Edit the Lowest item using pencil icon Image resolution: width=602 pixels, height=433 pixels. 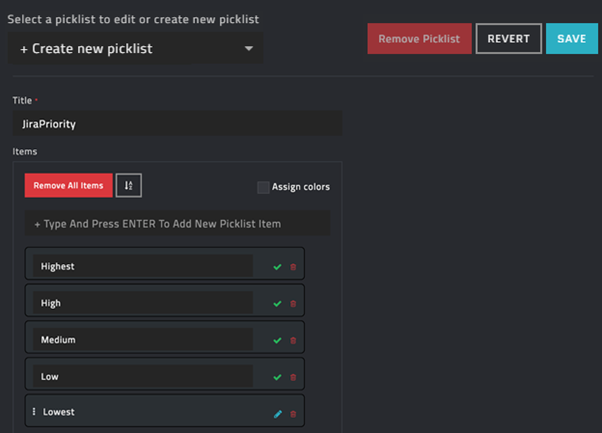[x=278, y=413]
